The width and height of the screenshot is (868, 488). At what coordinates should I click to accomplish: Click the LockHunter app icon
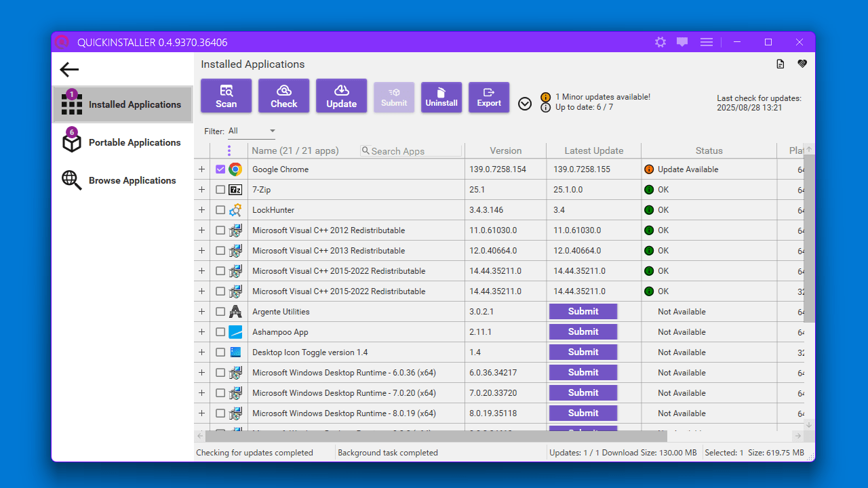coord(235,210)
